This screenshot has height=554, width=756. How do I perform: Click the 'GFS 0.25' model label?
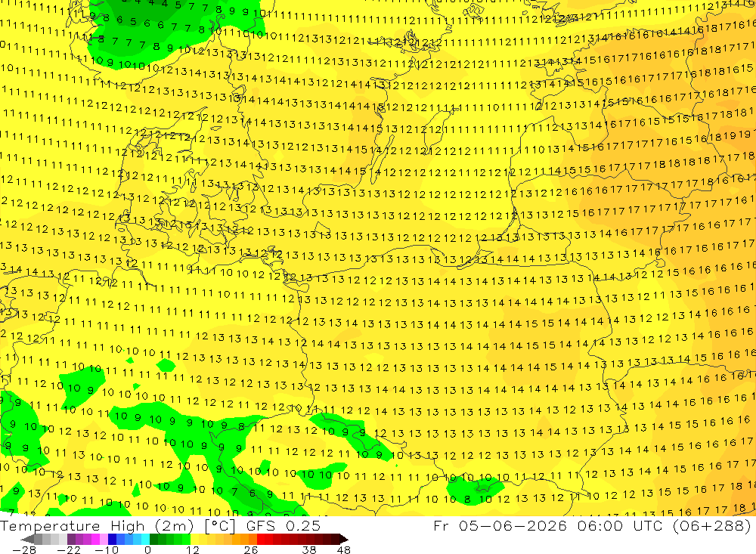tap(283, 525)
